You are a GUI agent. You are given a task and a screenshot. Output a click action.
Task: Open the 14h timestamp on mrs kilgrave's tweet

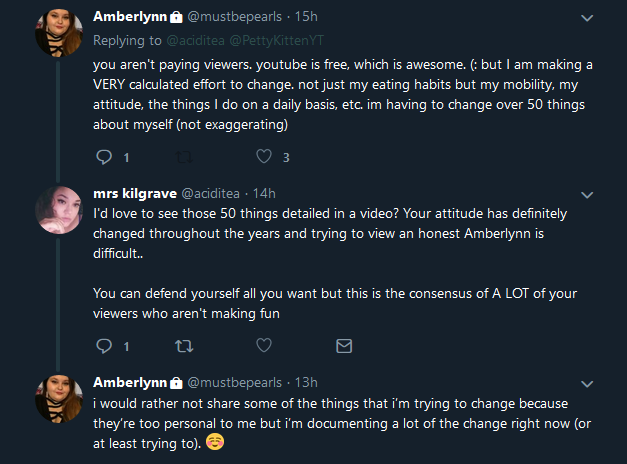(x=264, y=194)
